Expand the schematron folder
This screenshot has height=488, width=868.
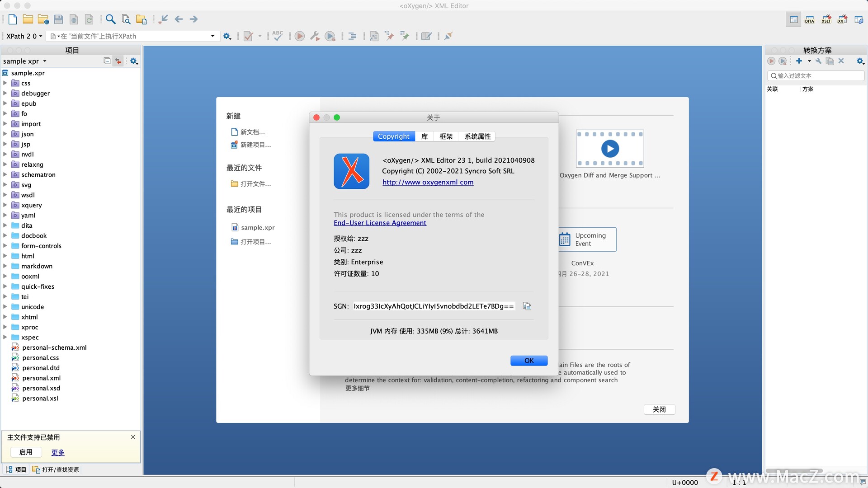[5, 174]
